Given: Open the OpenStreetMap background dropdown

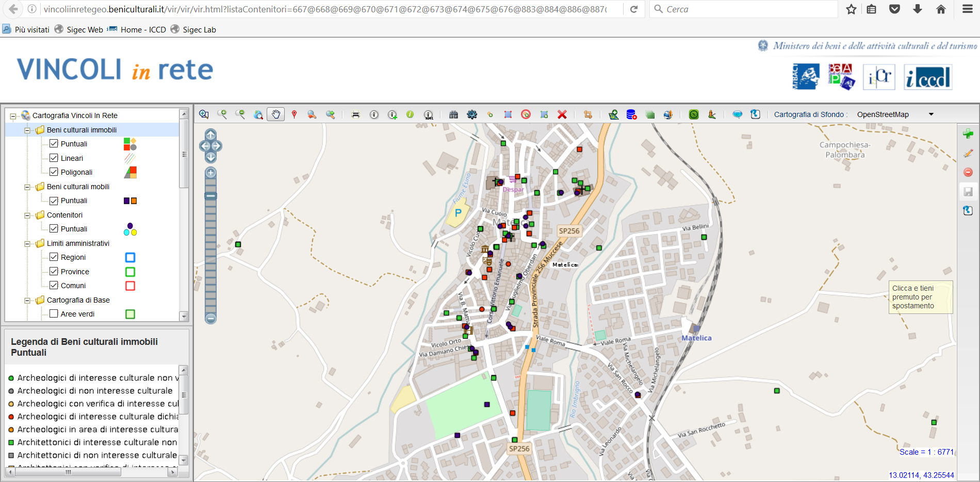Looking at the screenshot, I should (x=895, y=114).
